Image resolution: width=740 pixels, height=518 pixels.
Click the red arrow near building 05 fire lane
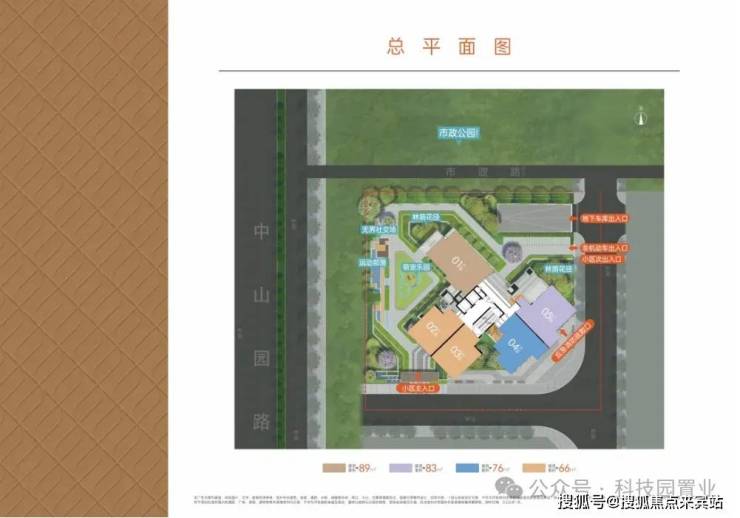[563, 332]
